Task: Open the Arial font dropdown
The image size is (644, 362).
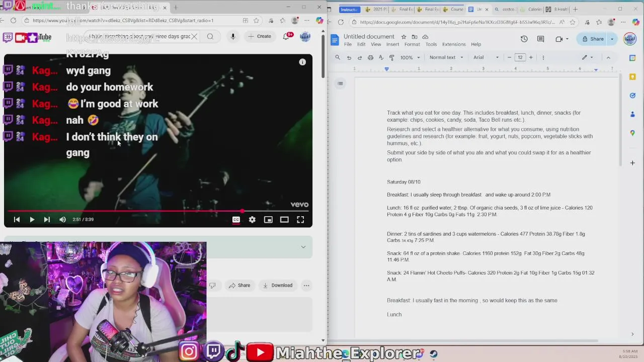Action: (486, 57)
